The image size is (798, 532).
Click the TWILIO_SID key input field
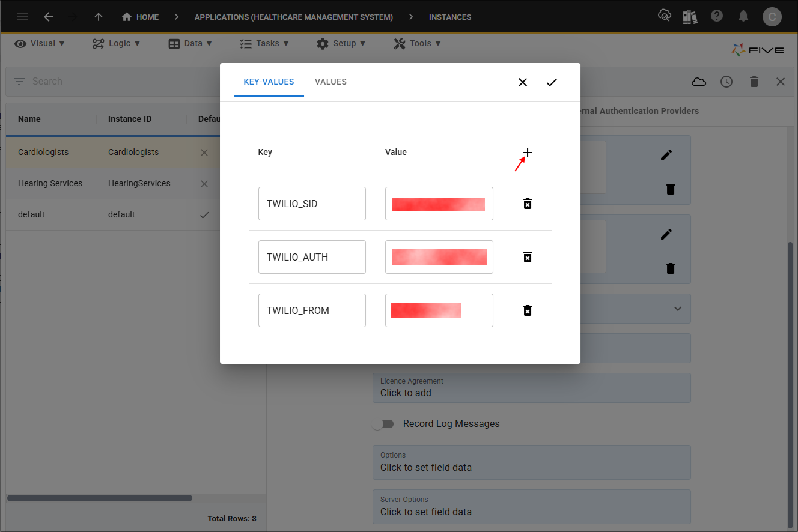(x=312, y=204)
